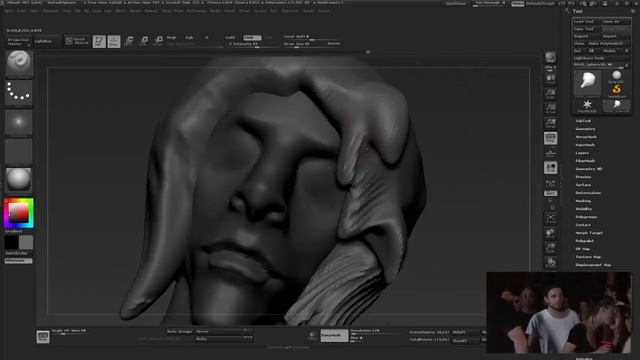Open the Document menu
This screenshot has width=640, height=360.
(x=50, y=11)
